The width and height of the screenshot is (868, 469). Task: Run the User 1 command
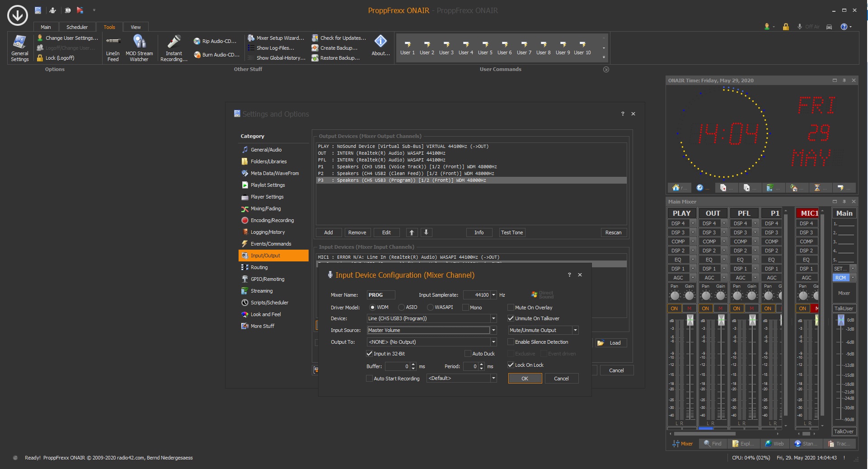point(407,47)
